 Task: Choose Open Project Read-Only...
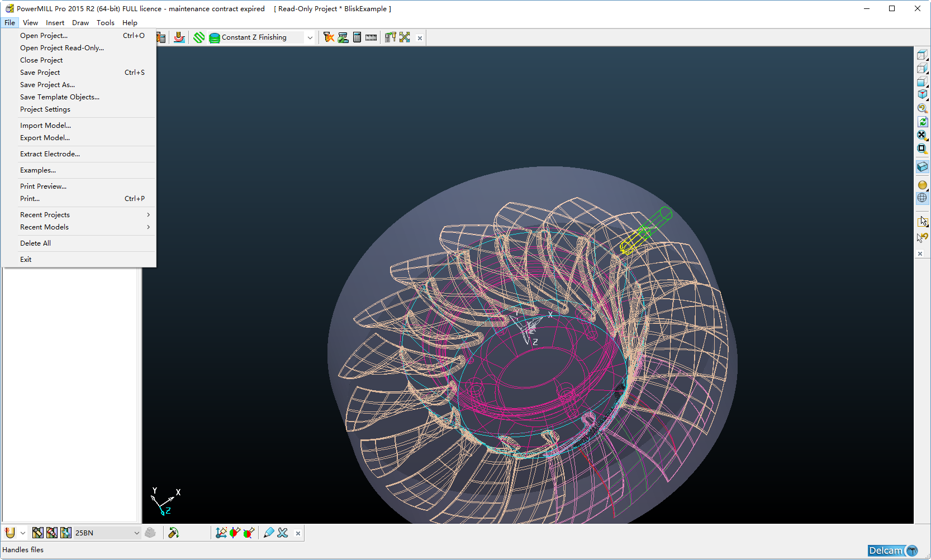(79, 48)
